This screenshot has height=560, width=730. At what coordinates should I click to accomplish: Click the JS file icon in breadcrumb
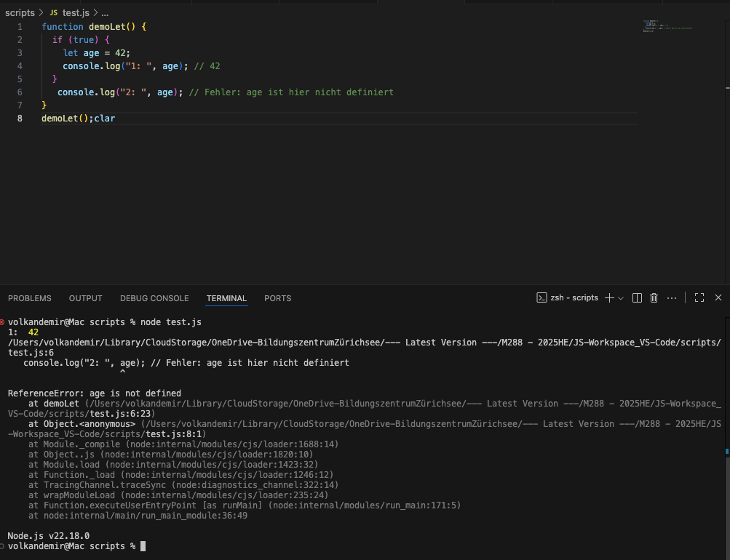pyautogui.click(x=54, y=13)
